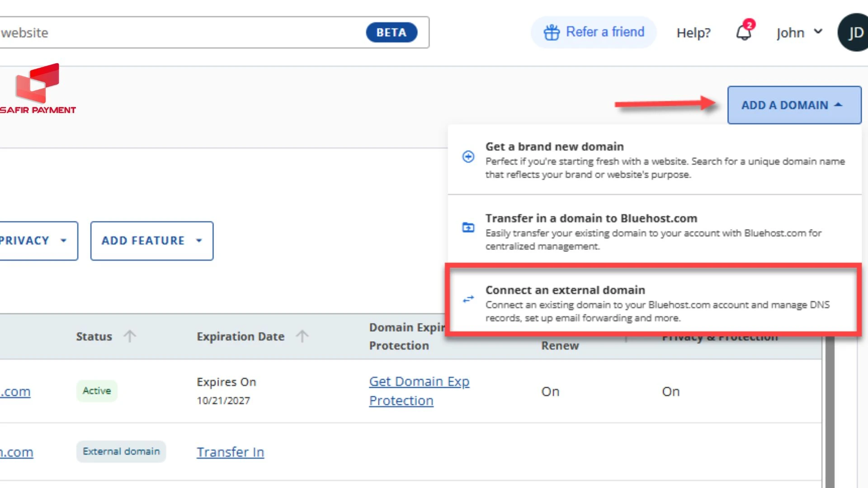Image resolution: width=868 pixels, height=488 pixels.
Task: Click the Transfer In link
Action: 230,452
